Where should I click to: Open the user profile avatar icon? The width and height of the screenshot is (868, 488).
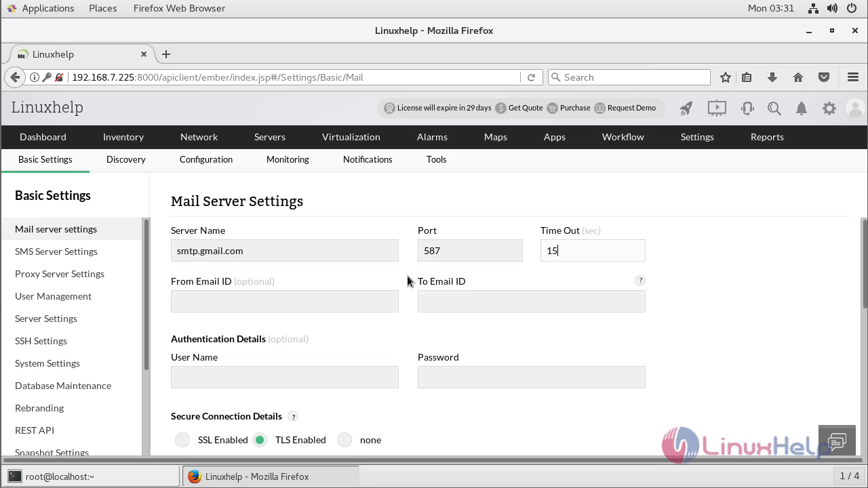[x=856, y=108]
